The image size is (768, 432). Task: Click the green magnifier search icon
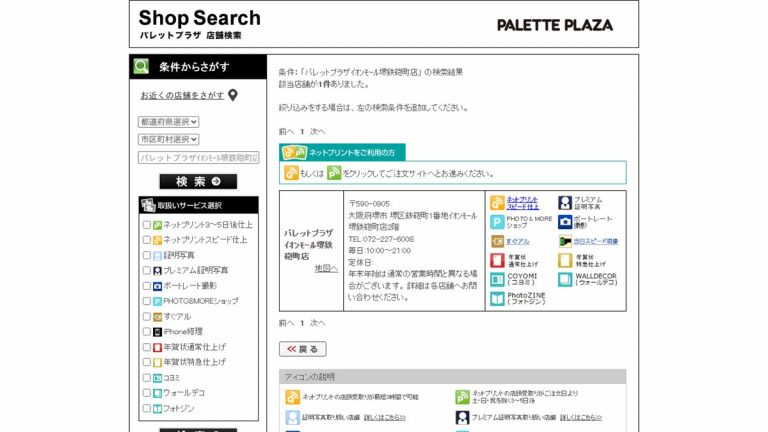coord(141,67)
